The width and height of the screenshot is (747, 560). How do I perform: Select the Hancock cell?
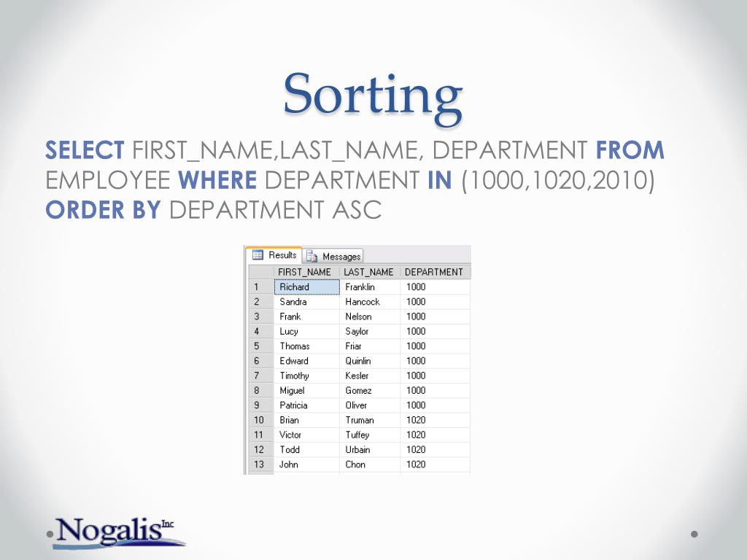370,302
